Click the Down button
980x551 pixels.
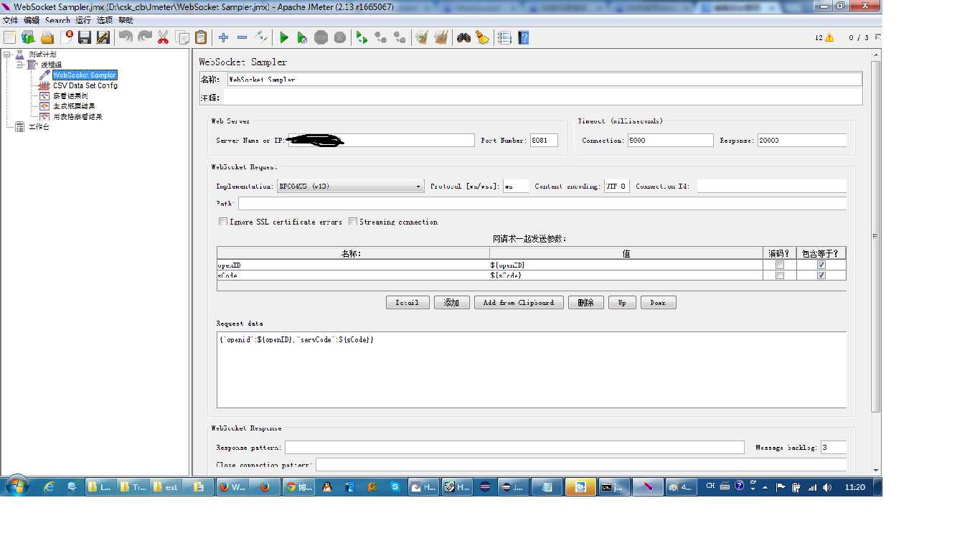658,303
